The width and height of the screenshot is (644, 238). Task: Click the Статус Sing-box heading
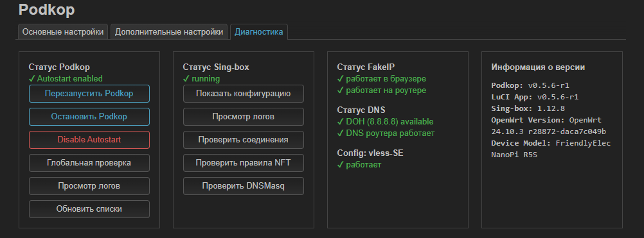coord(216,67)
